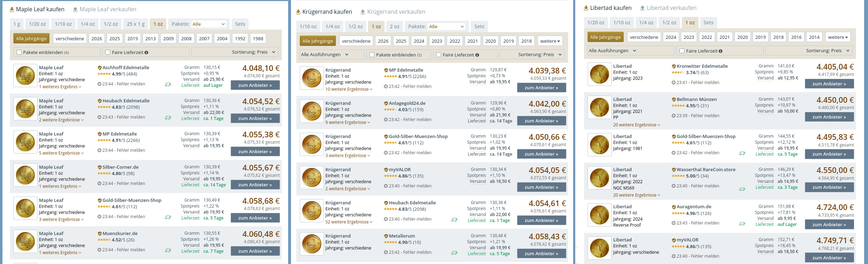
Task: Click the verified shield icon beside Muenzkurier.de
Action: point(100,234)
